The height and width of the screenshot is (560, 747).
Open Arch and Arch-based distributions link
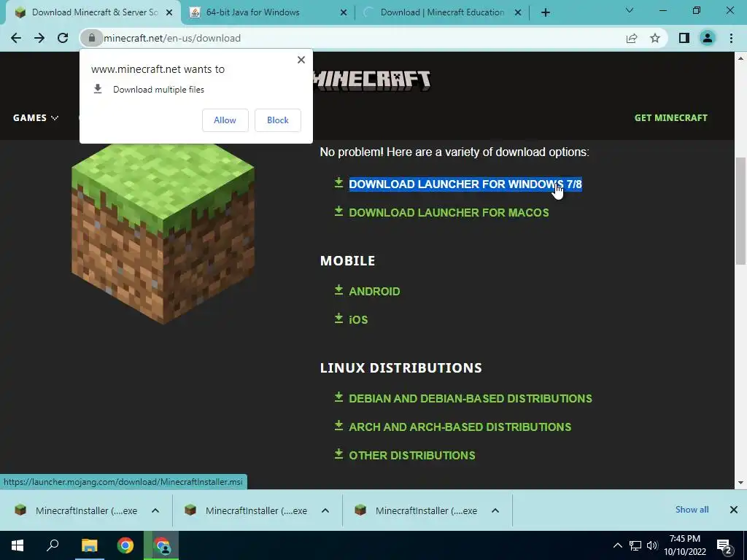point(460,427)
